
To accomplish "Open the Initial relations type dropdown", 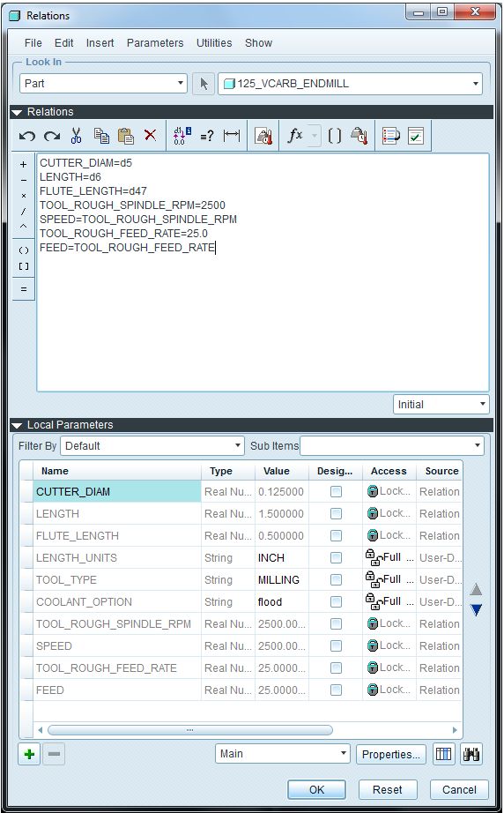I will [x=441, y=405].
